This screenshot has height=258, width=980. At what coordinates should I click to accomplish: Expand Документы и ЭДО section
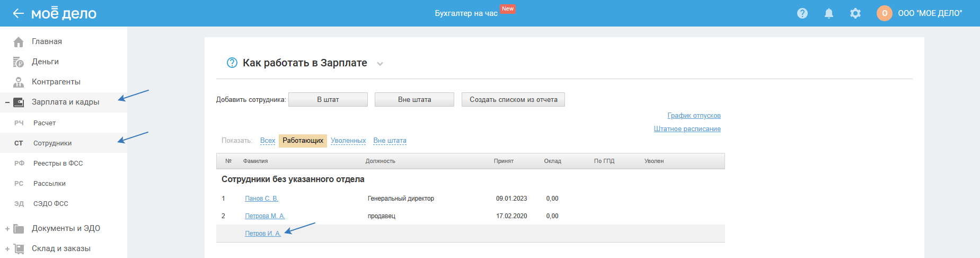(x=7, y=229)
